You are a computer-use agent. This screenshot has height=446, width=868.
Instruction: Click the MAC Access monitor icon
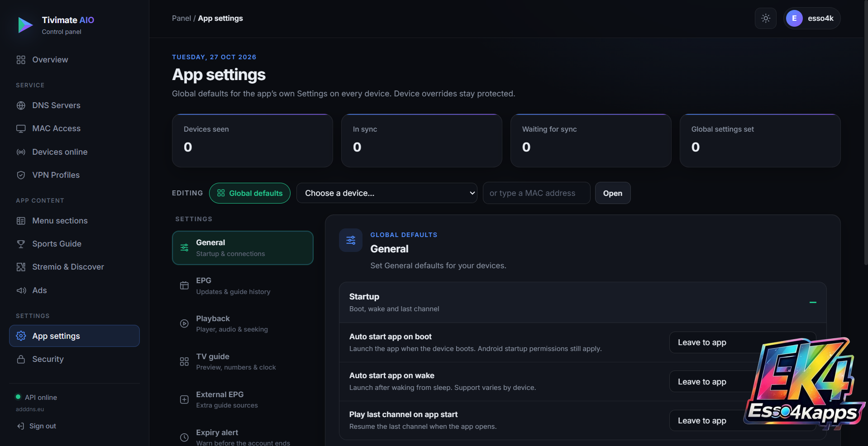tap(21, 128)
